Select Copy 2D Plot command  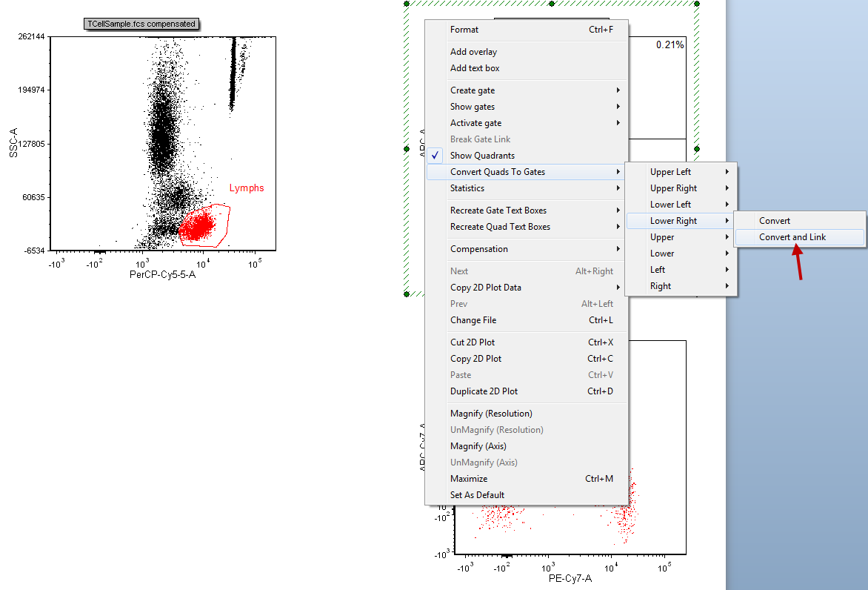(475, 359)
